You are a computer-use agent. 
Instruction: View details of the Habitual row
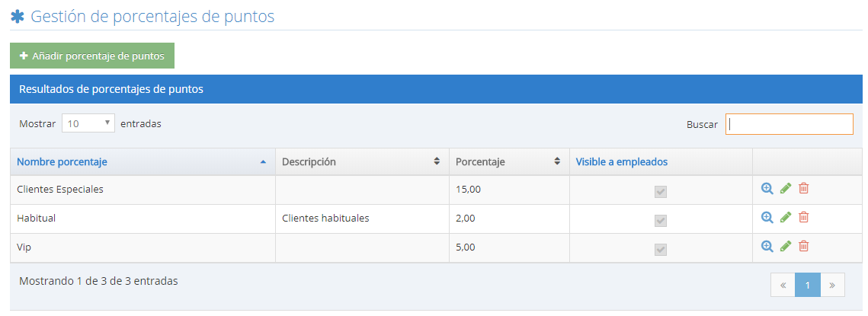coord(767,217)
